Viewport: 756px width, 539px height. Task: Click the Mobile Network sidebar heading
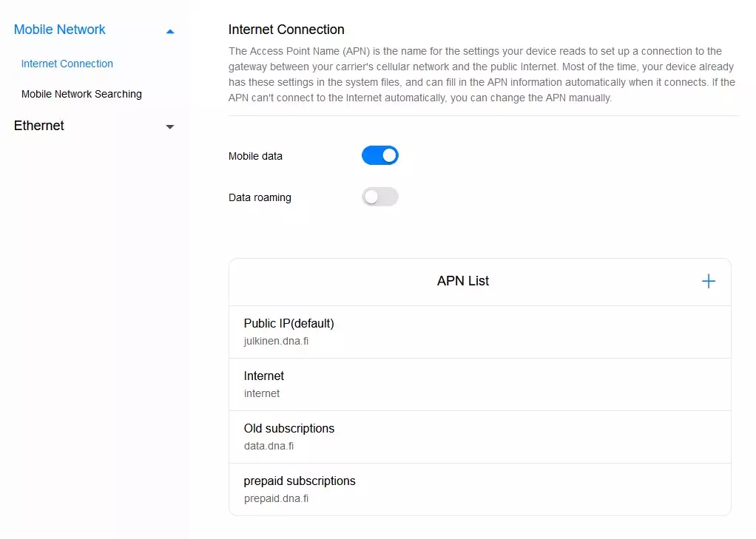coord(60,30)
